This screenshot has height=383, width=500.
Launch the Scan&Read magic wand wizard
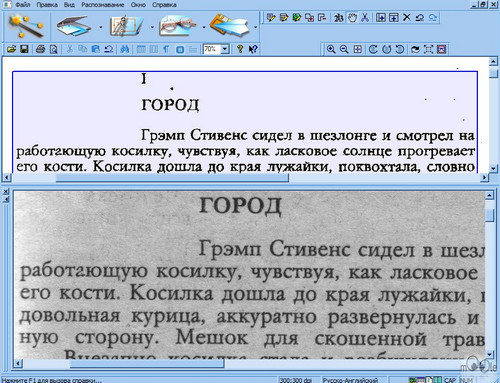click(x=26, y=26)
